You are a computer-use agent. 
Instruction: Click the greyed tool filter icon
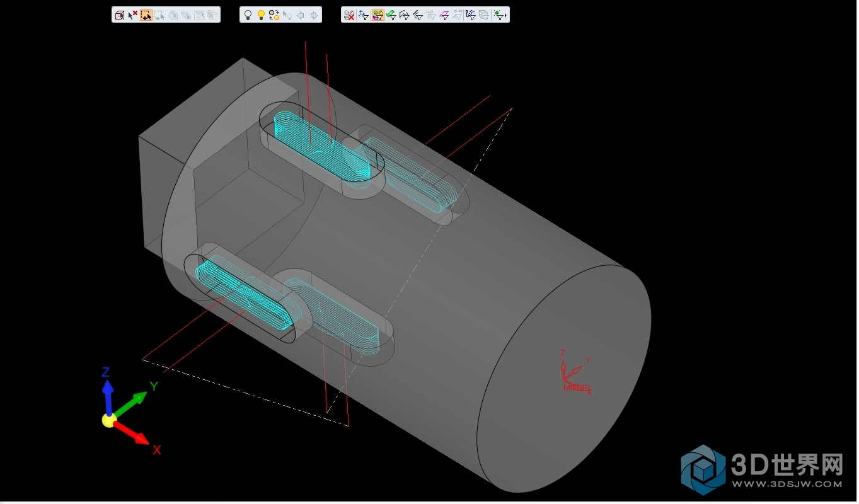431,15
